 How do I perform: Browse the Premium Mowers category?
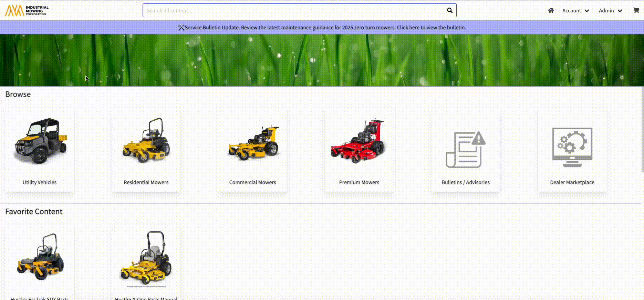[x=359, y=151]
